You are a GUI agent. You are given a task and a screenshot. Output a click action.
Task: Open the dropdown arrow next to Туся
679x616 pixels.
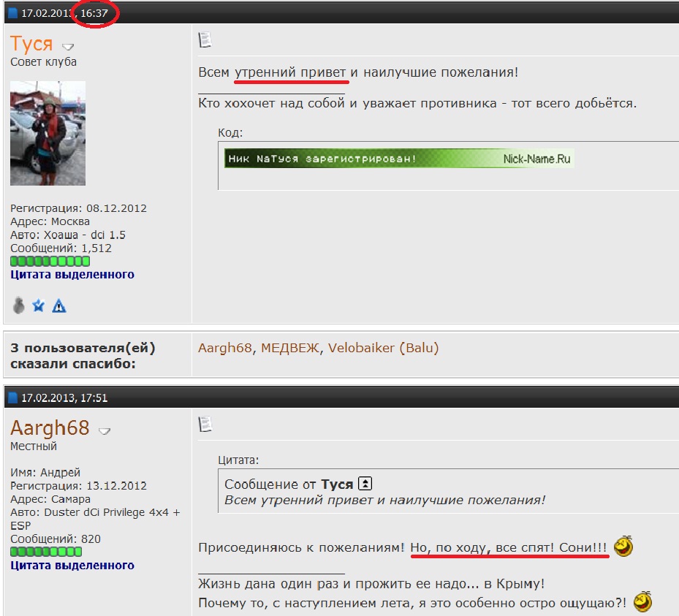[x=68, y=47]
